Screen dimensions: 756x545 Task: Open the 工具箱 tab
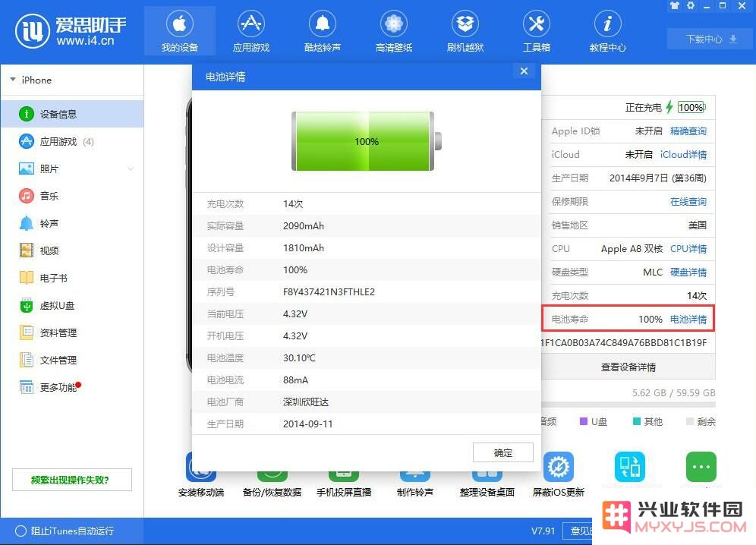(536, 31)
